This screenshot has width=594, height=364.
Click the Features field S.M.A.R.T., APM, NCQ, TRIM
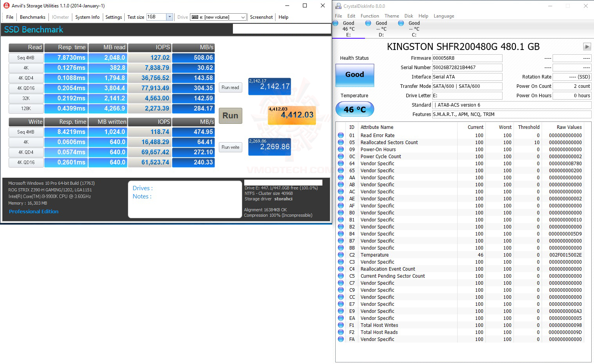(x=512, y=114)
